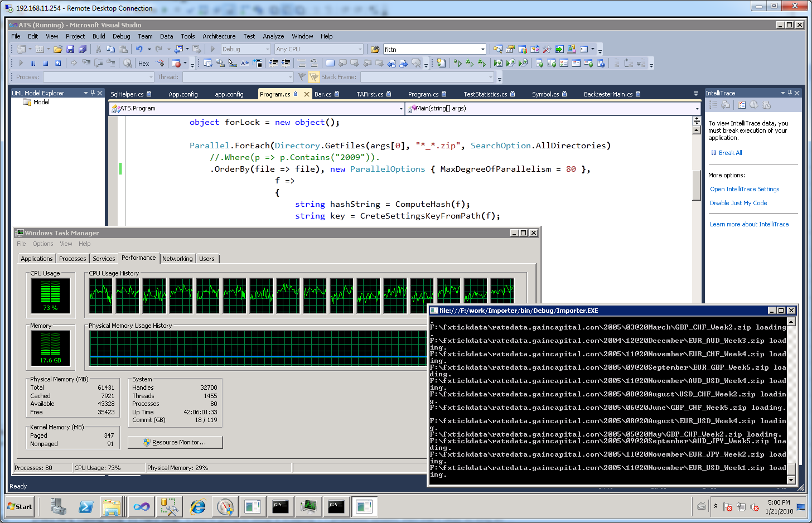Toggle the show threads in source flag icon
The image size is (812, 523).
pos(314,77)
